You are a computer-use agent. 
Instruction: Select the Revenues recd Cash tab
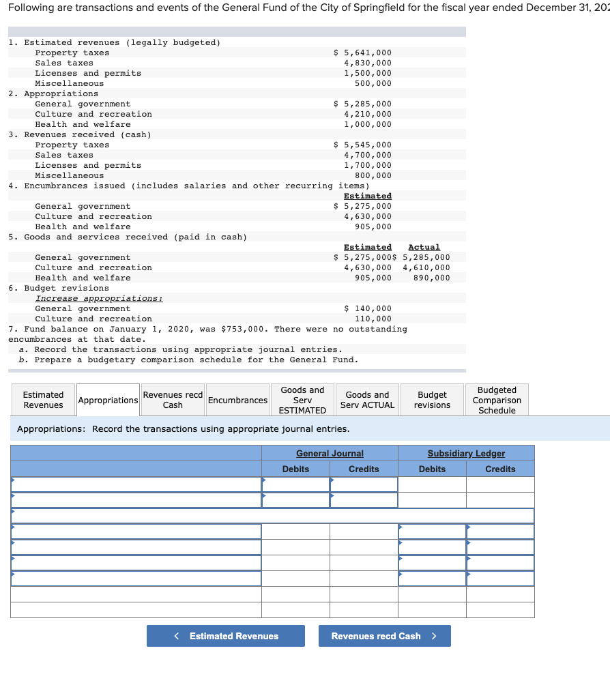coord(172,399)
